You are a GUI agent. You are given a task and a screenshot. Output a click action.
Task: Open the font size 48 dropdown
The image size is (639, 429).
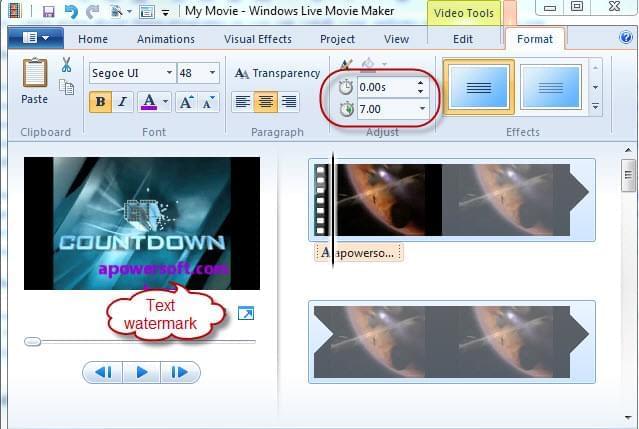198,73
